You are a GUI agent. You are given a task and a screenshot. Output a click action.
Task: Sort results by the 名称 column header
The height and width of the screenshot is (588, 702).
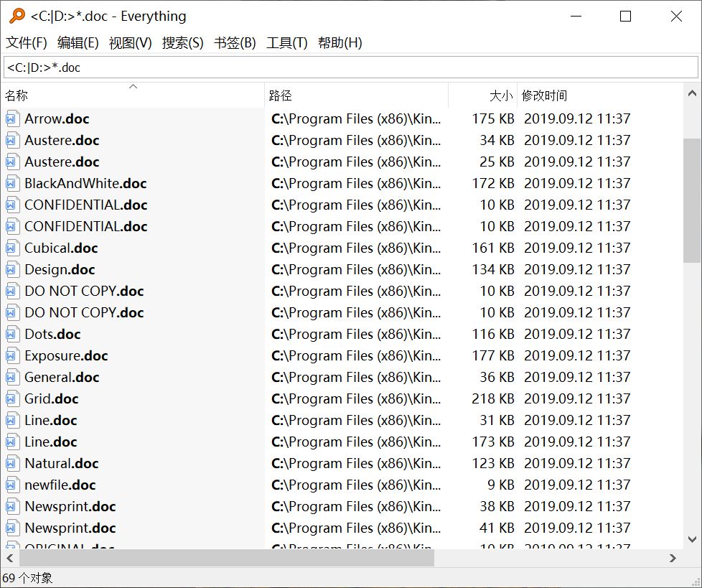click(133, 95)
